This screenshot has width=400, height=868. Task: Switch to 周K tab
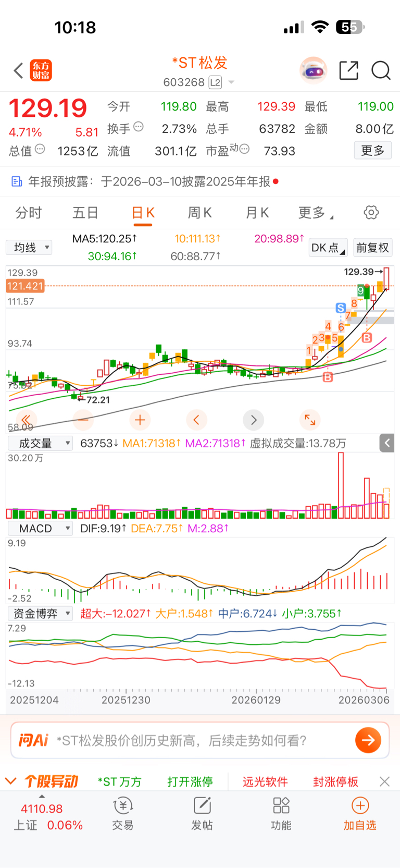pos(200,213)
